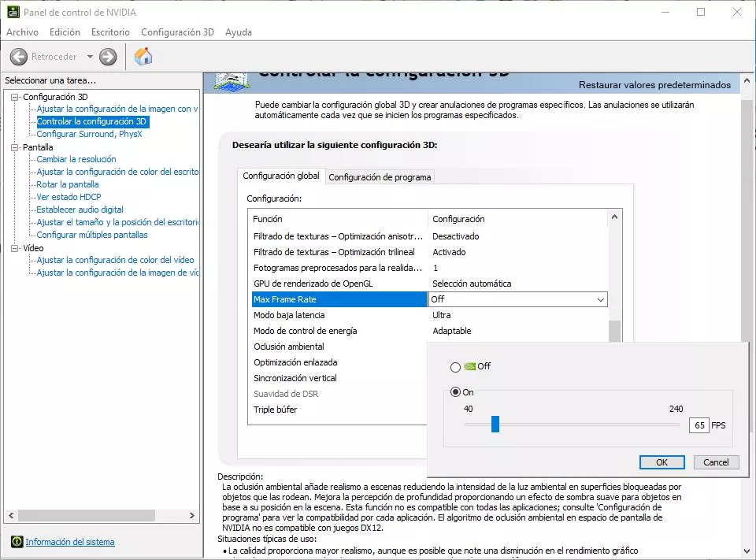Image resolution: width=756 pixels, height=560 pixels.
Task: Click the FPS value input field
Action: pos(699,425)
